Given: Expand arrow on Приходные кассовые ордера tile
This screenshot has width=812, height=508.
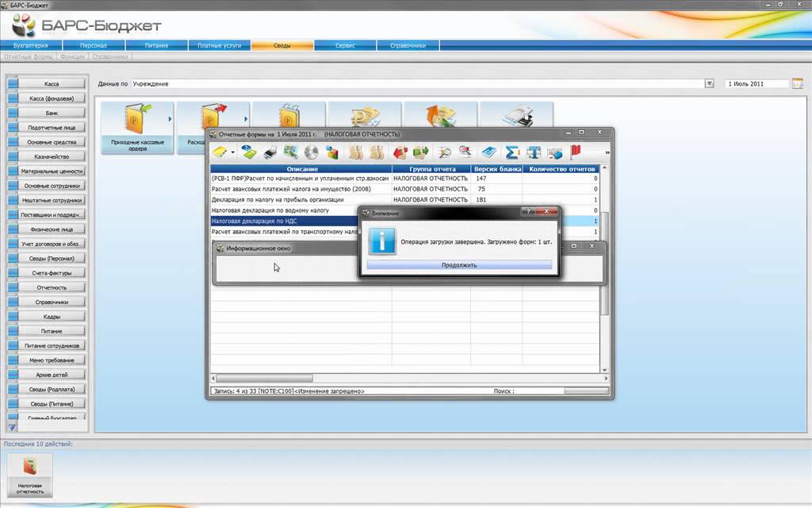Looking at the screenshot, I should point(170,119).
